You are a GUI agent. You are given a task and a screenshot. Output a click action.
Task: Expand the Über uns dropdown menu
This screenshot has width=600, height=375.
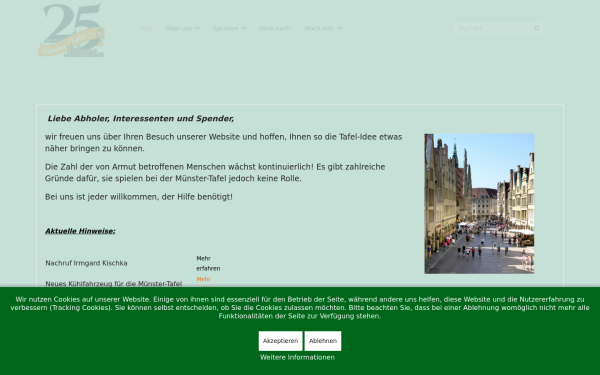point(183,28)
